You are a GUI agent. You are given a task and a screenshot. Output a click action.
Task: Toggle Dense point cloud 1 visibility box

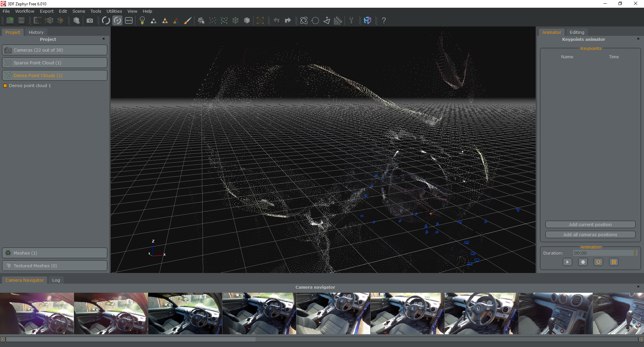[5, 86]
